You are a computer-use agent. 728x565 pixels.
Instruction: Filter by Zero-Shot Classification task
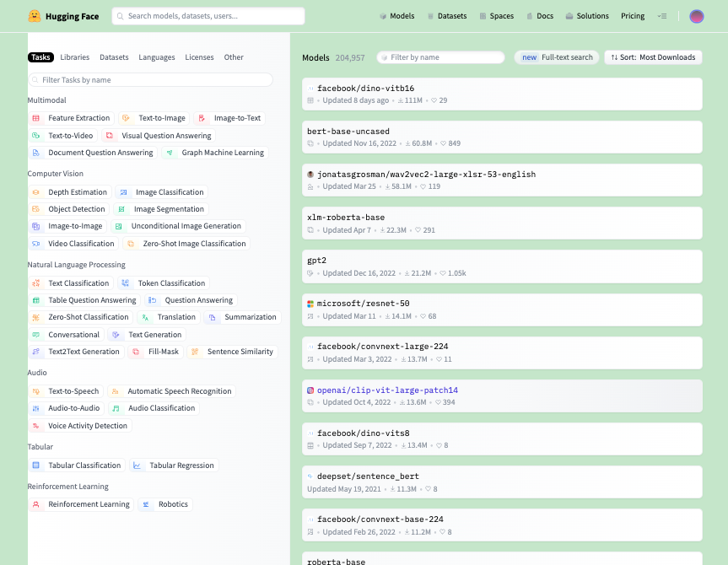coord(80,317)
